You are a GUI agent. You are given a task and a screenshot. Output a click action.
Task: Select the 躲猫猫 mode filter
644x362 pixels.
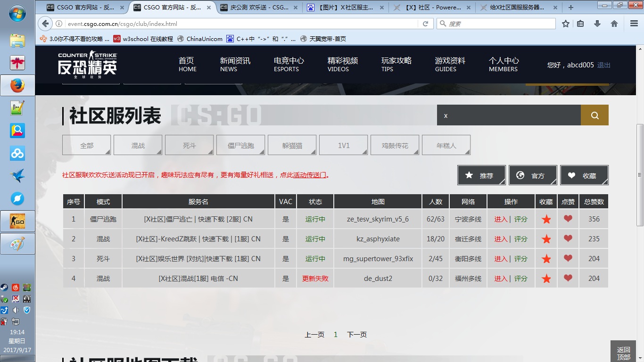(292, 146)
